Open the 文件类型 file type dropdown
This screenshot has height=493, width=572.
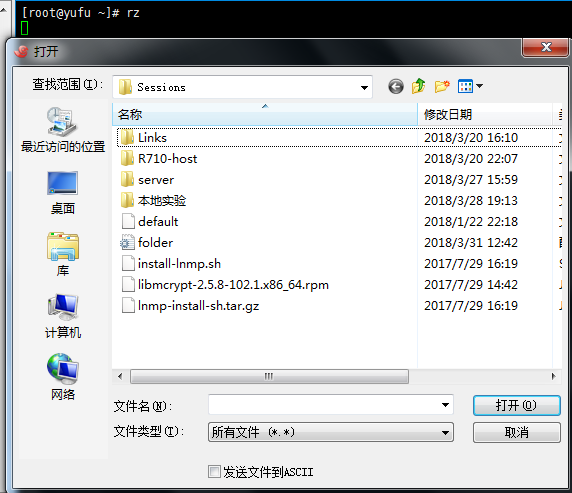(x=331, y=432)
